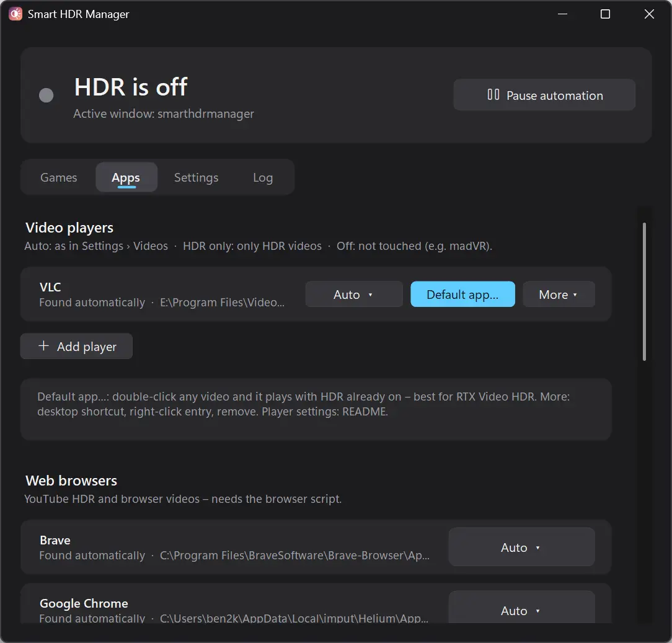This screenshot has height=643, width=672.
Task: Click the 'Video players' section heading
Action: tap(69, 228)
